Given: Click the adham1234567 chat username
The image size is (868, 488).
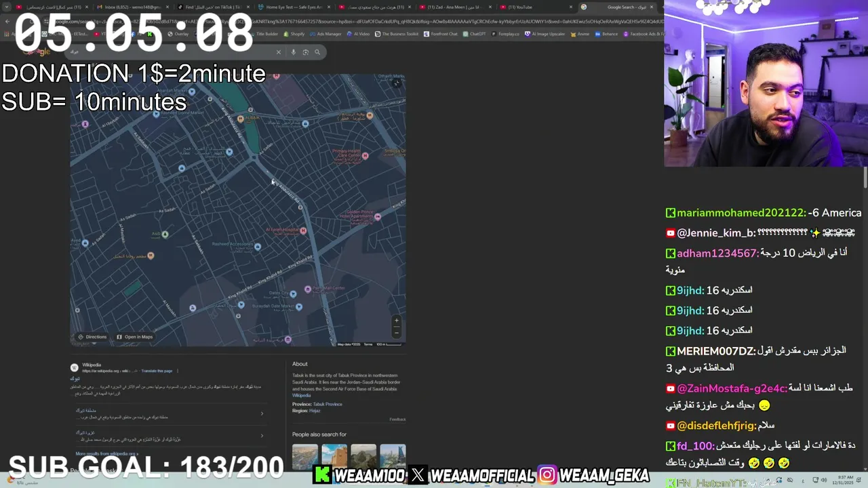Looking at the screenshot, I should [x=717, y=253].
